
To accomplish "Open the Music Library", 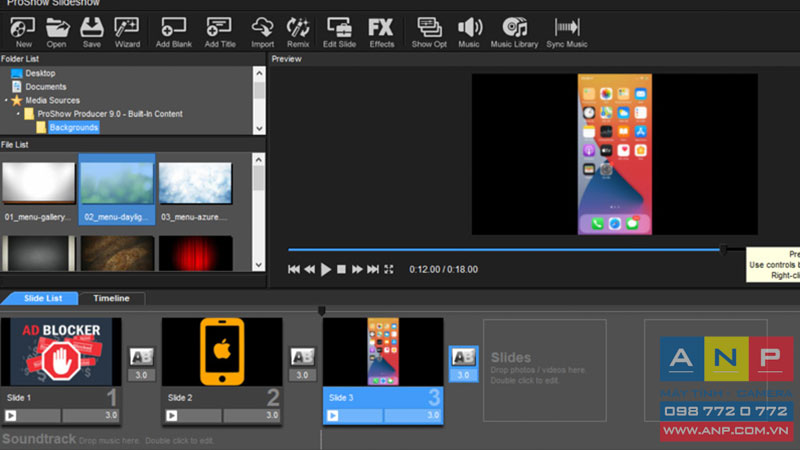I will pos(514,32).
